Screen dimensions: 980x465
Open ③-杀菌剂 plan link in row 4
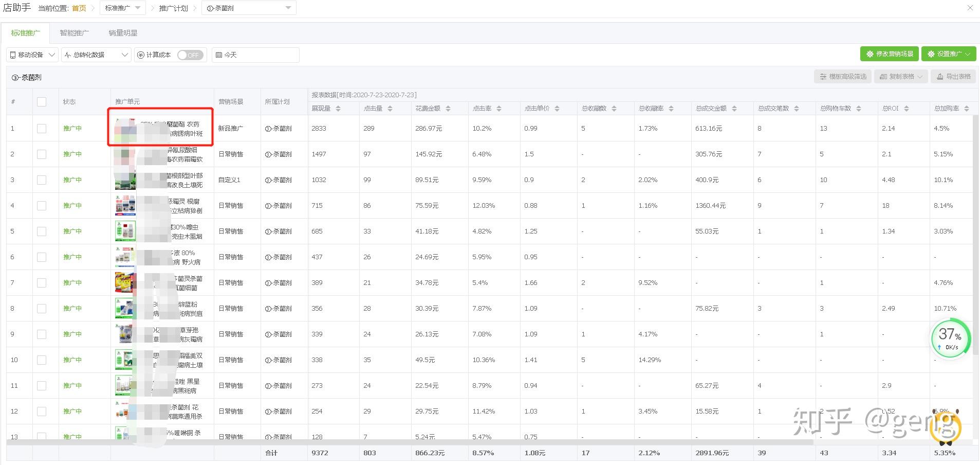[x=278, y=206]
